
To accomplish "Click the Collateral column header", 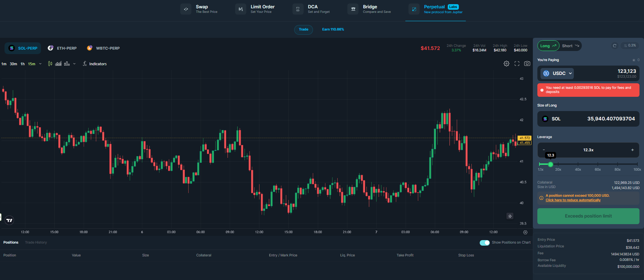I will [204, 255].
